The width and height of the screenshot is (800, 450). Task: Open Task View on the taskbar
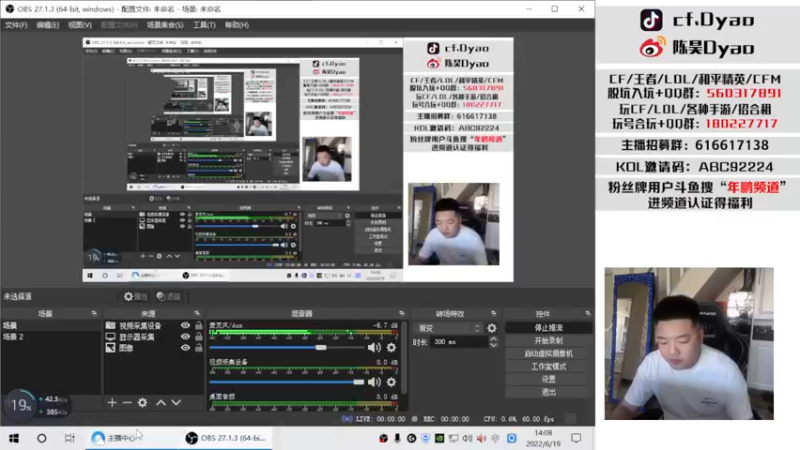69,438
